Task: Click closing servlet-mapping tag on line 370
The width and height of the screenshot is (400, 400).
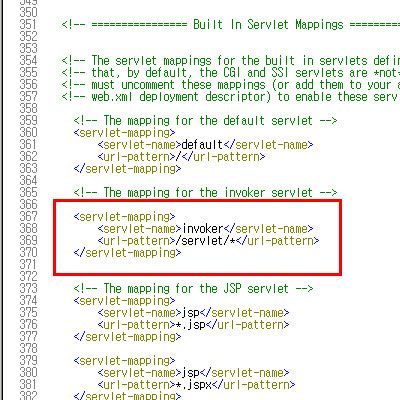Action: point(127,253)
